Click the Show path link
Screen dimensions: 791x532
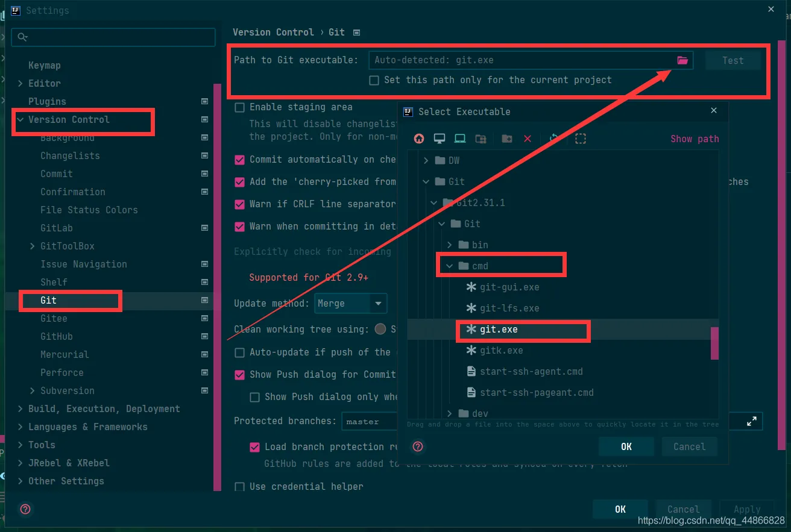coord(695,139)
